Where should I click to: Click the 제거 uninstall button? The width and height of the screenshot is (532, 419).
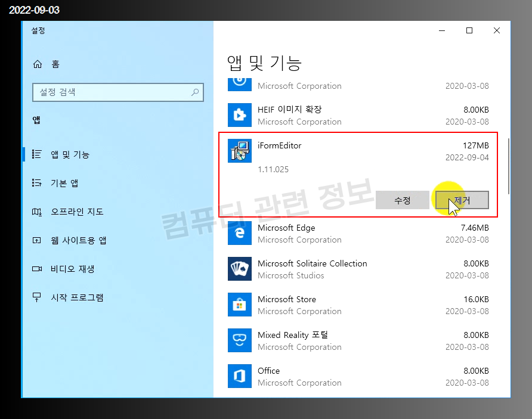pyautogui.click(x=462, y=200)
